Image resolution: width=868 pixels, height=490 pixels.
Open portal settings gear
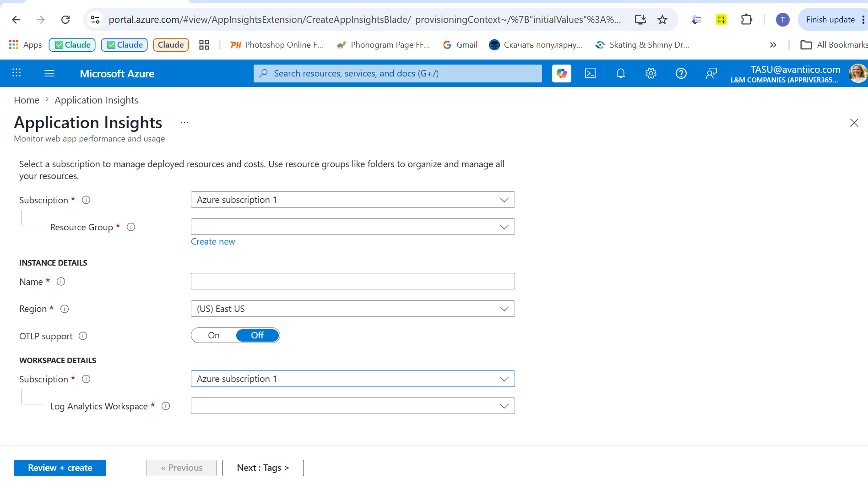[x=651, y=73]
